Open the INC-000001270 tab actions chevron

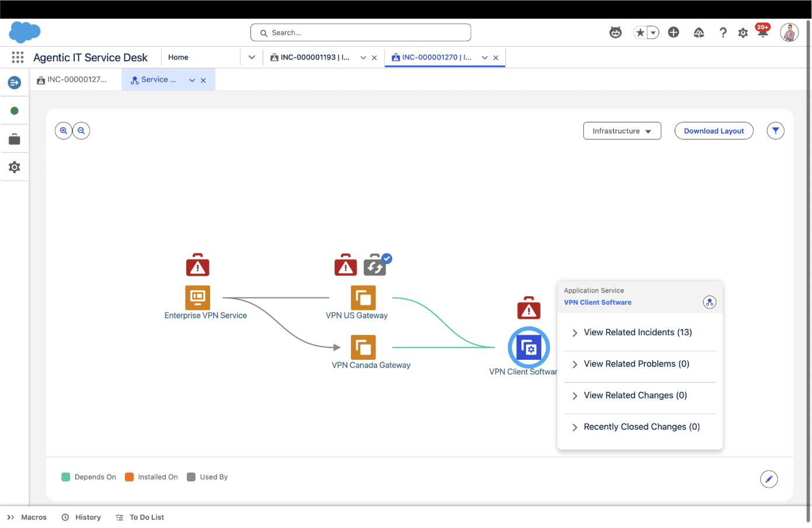coord(485,58)
